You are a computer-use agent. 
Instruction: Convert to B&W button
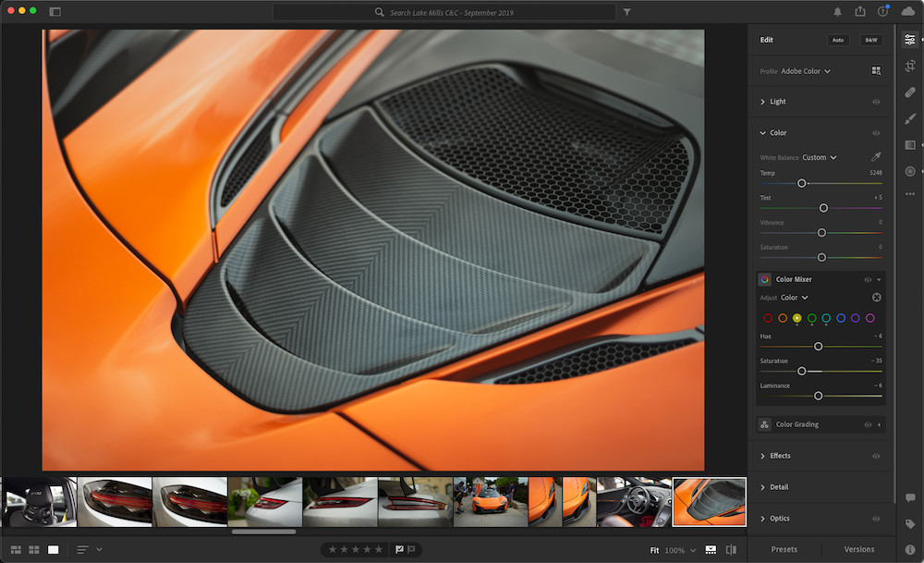click(x=871, y=40)
